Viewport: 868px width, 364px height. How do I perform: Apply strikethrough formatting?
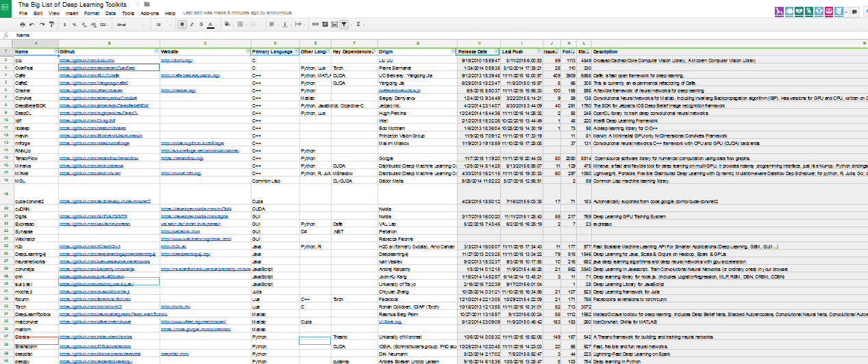click(201, 25)
